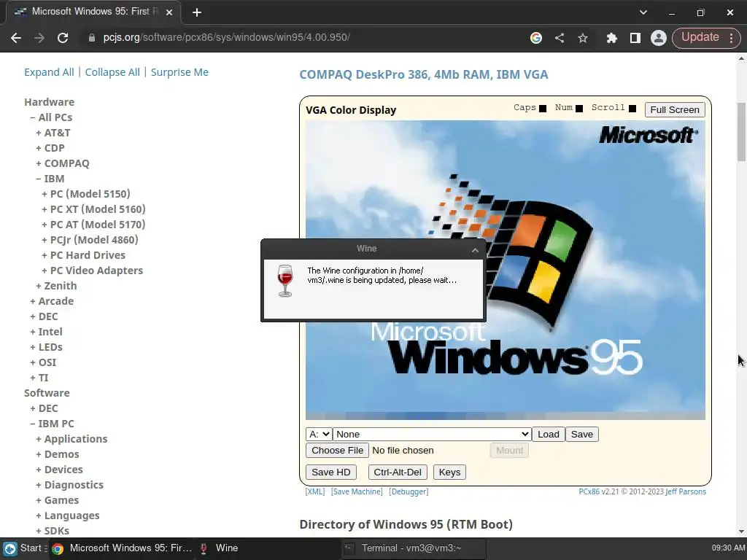Open the A: drive selector dropdown

tap(319, 435)
